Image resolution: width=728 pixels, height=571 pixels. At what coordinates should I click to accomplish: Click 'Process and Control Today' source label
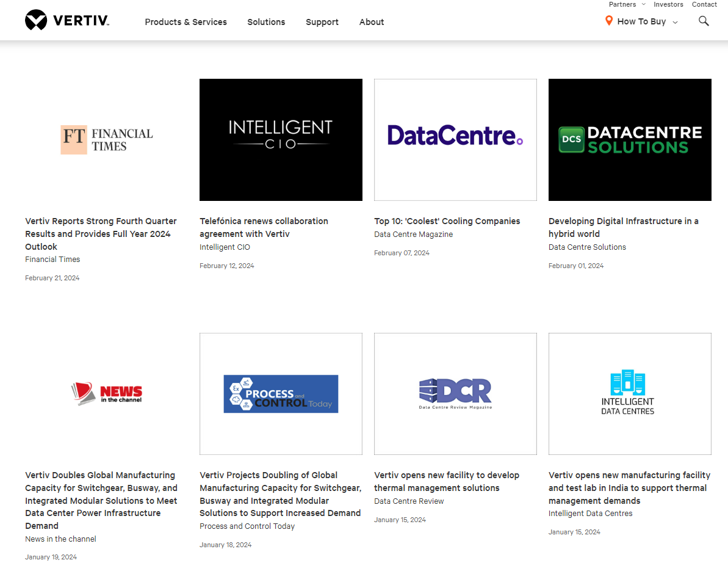pyautogui.click(x=247, y=526)
